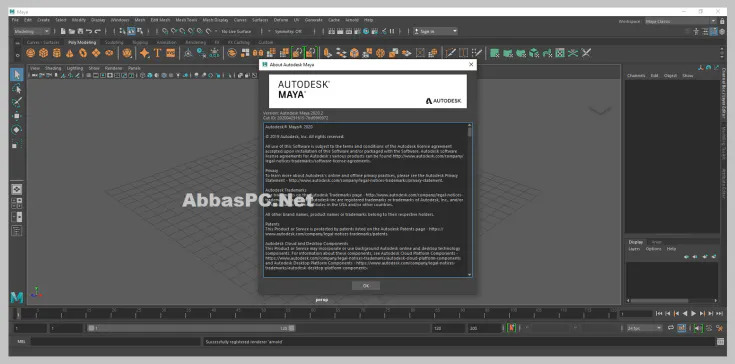The height and width of the screenshot is (364, 735).
Task: Create a polygon torus from the shelf
Action: click(x=83, y=53)
